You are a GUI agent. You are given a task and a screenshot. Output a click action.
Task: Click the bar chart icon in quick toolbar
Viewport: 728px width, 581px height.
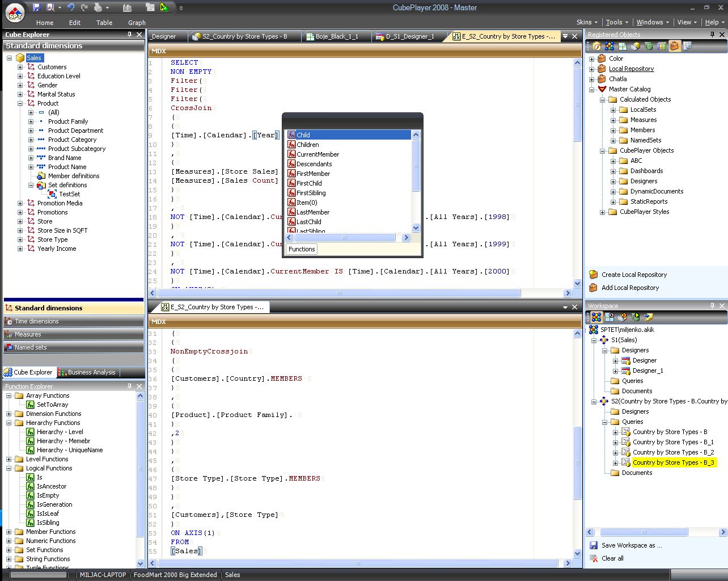128,7
